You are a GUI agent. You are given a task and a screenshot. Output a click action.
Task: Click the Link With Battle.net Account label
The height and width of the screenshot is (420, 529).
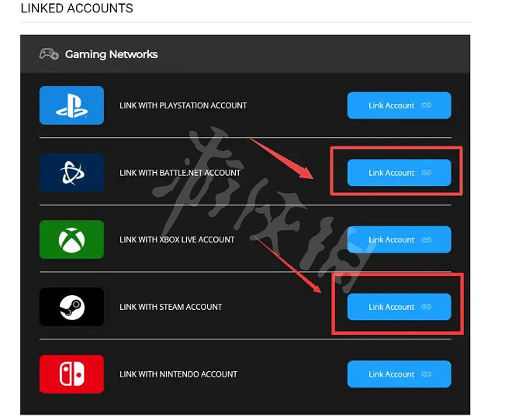(x=180, y=173)
